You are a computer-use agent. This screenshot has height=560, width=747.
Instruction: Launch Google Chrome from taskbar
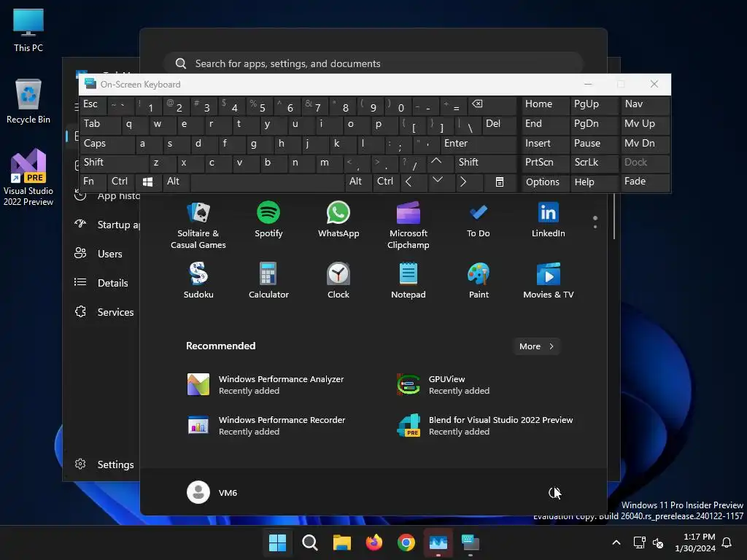[x=406, y=542]
